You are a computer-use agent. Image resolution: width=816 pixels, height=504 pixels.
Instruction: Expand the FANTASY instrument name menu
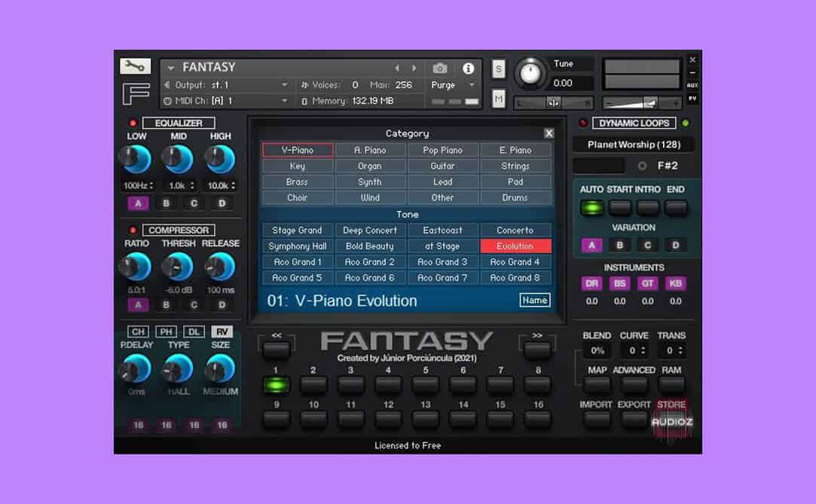[171, 68]
